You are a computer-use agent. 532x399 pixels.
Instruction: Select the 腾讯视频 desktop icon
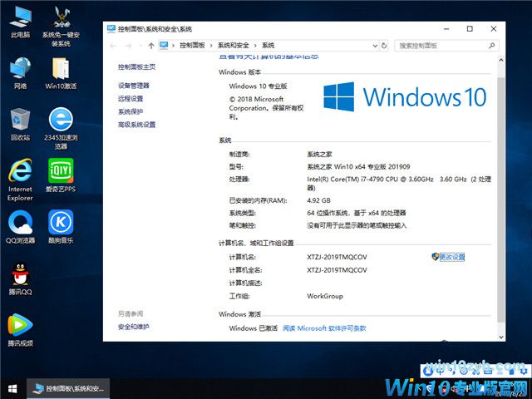pyautogui.click(x=20, y=330)
